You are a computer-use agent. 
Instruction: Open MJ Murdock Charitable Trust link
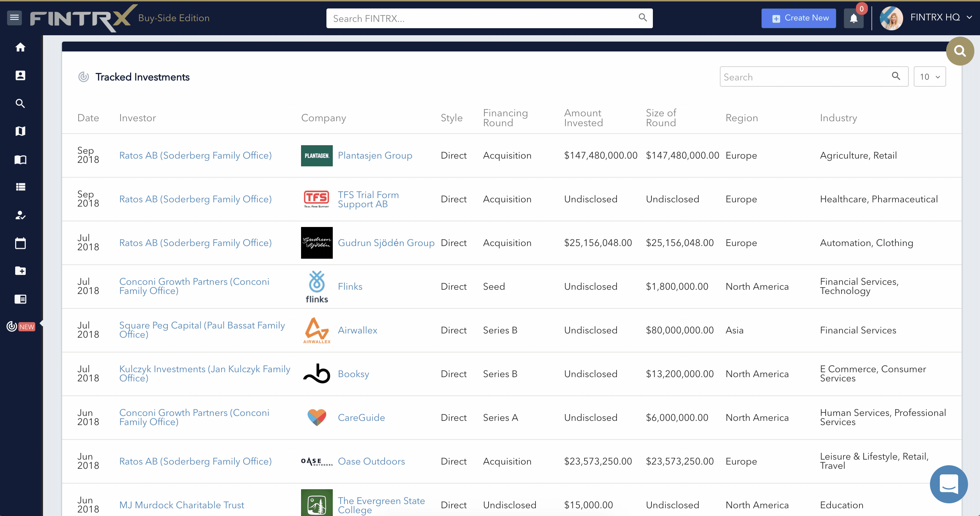pyautogui.click(x=182, y=505)
